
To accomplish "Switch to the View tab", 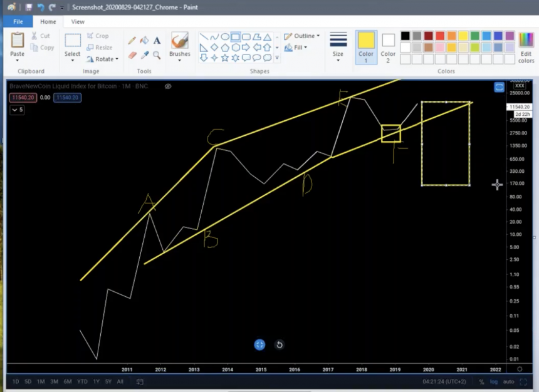I will [x=78, y=21].
